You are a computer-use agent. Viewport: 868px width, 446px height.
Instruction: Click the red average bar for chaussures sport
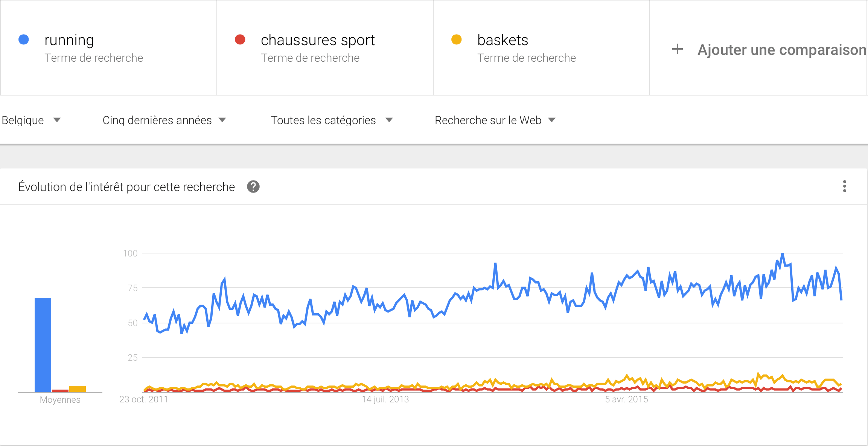(x=60, y=391)
